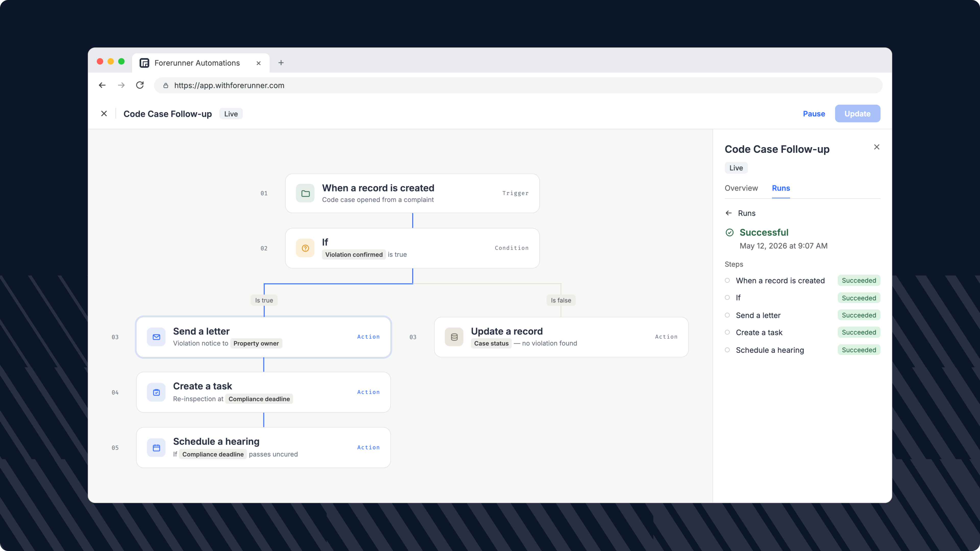Screen dimensions: 980x551
Task: Click the Live badge in the side panel
Action: click(736, 168)
